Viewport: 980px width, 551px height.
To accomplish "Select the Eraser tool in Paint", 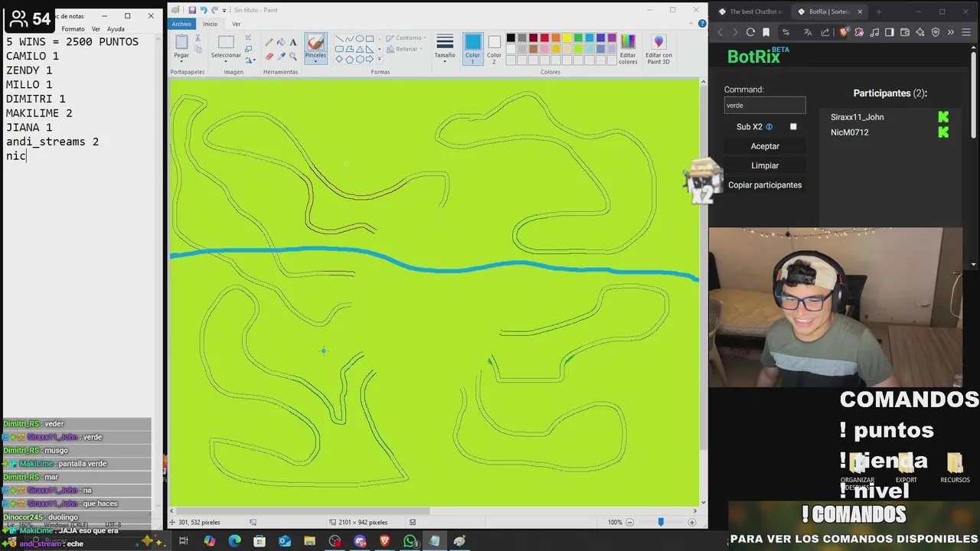I will (x=269, y=56).
